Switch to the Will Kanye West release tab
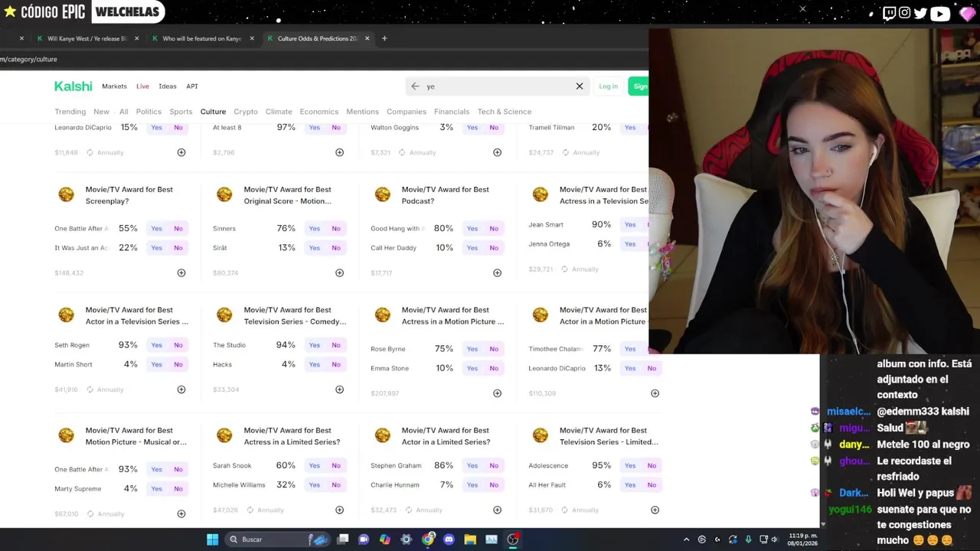This screenshot has width=980, height=551. [87, 38]
